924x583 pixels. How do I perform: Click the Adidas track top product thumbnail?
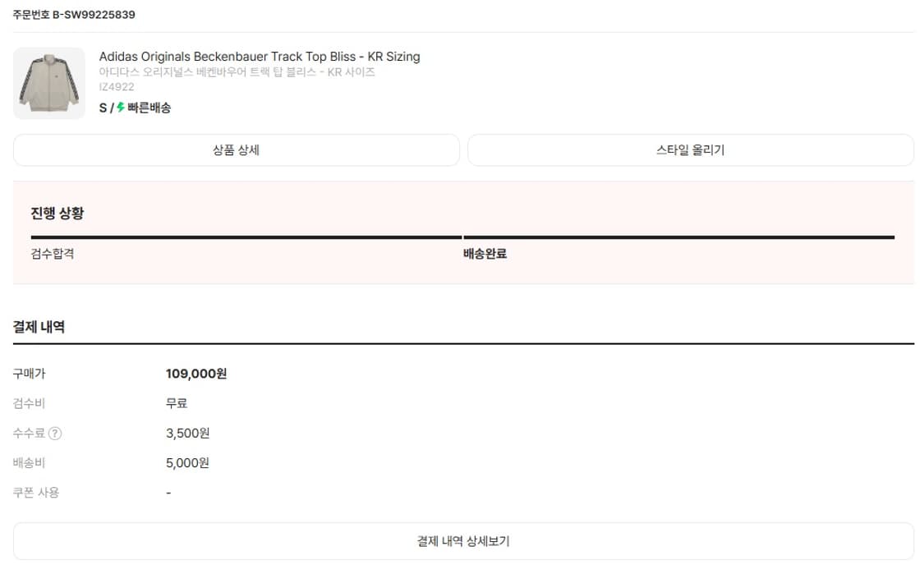[x=48, y=83]
